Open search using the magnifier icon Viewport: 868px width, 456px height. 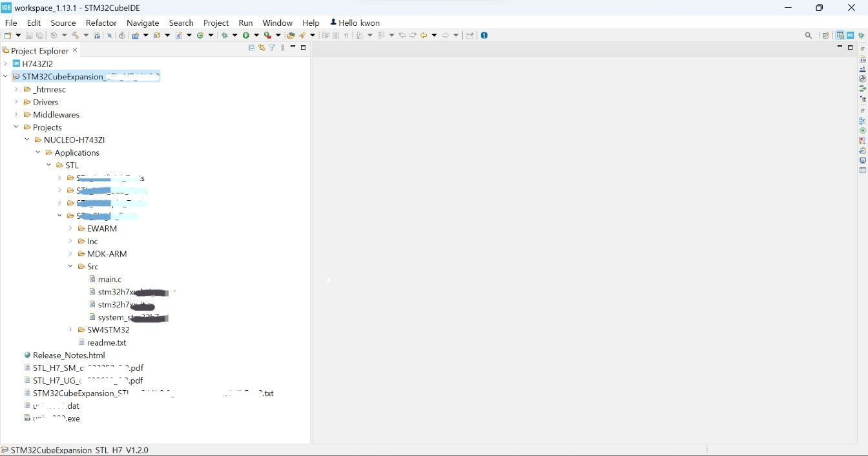pos(808,36)
